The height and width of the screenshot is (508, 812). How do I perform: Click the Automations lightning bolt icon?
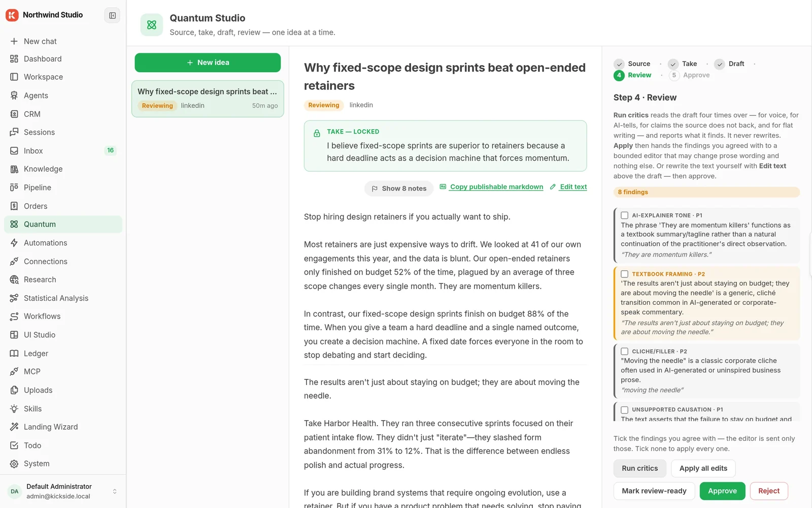(14, 243)
